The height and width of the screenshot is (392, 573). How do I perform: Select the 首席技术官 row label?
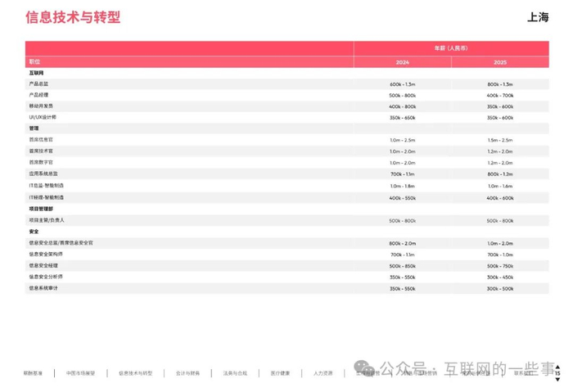[41, 151]
